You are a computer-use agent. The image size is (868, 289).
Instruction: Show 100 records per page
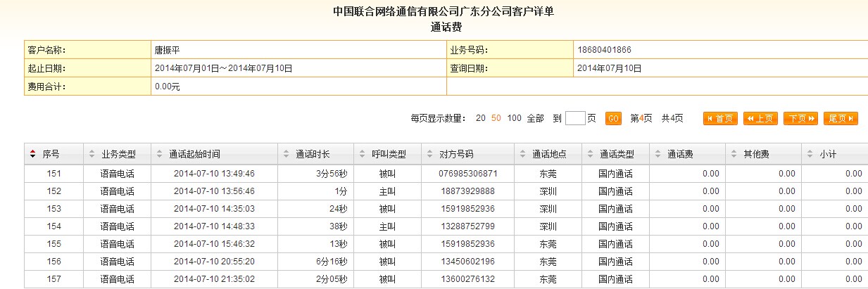pyautogui.click(x=515, y=118)
